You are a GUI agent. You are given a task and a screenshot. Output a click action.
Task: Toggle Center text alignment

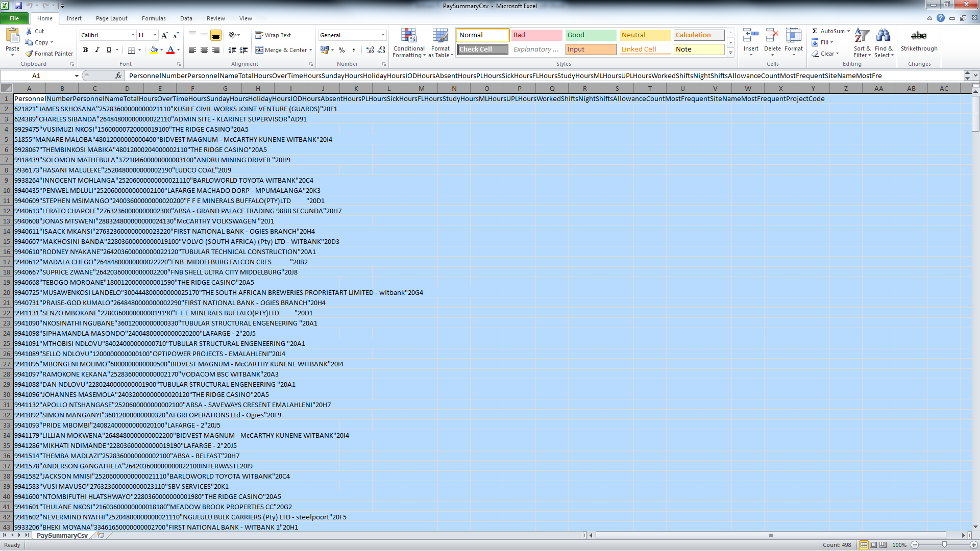(x=204, y=50)
